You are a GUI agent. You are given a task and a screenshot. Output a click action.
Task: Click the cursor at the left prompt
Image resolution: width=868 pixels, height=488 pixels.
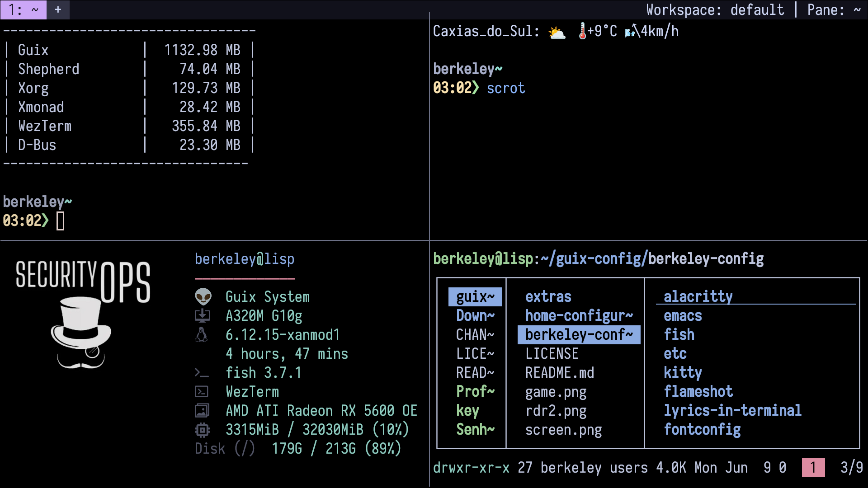point(60,221)
